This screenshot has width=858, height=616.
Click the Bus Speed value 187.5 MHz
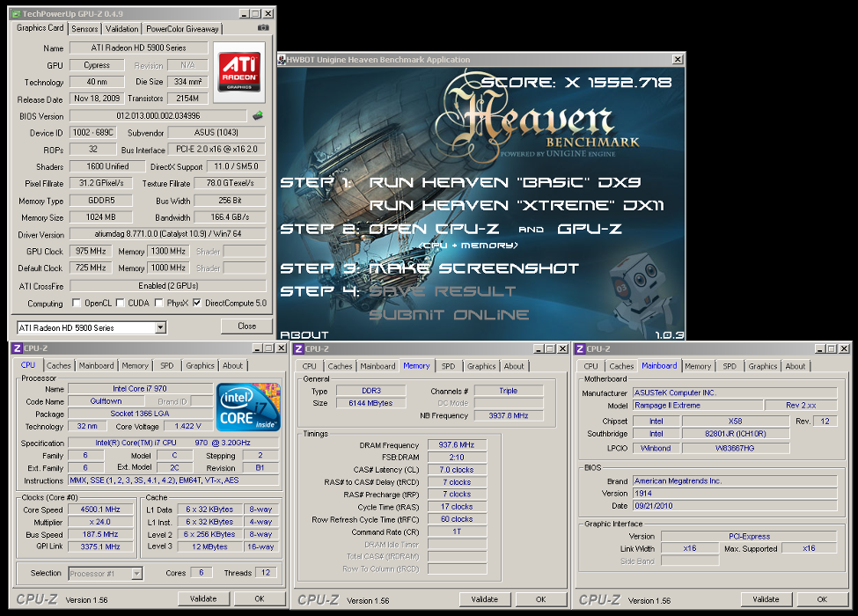100,534
